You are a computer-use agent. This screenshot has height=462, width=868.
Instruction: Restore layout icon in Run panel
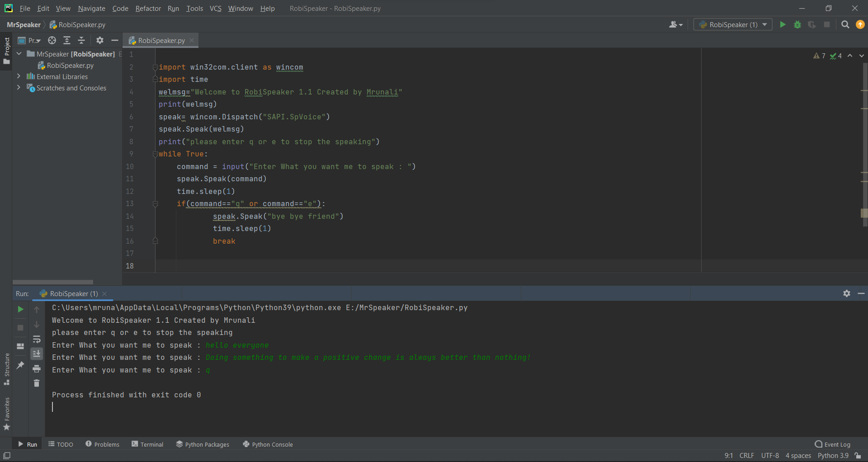pyautogui.click(x=20, y=346)
